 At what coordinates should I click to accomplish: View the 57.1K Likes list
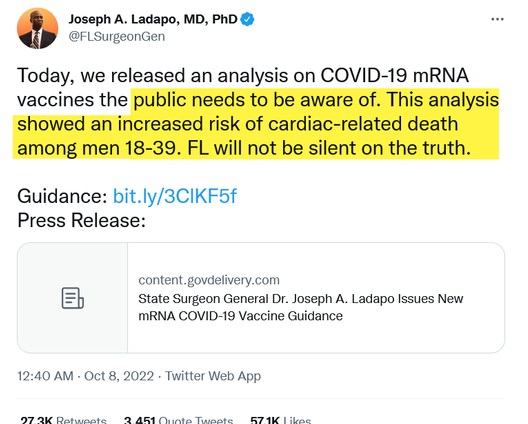point(280,420)
